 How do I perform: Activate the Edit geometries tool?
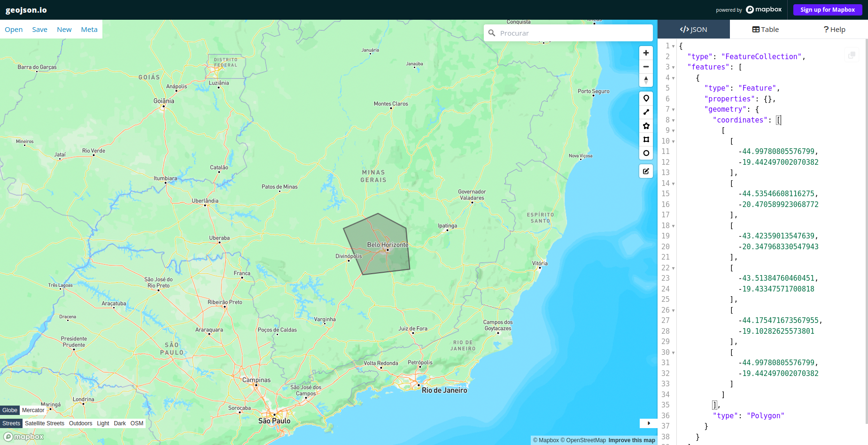(646, 171)
